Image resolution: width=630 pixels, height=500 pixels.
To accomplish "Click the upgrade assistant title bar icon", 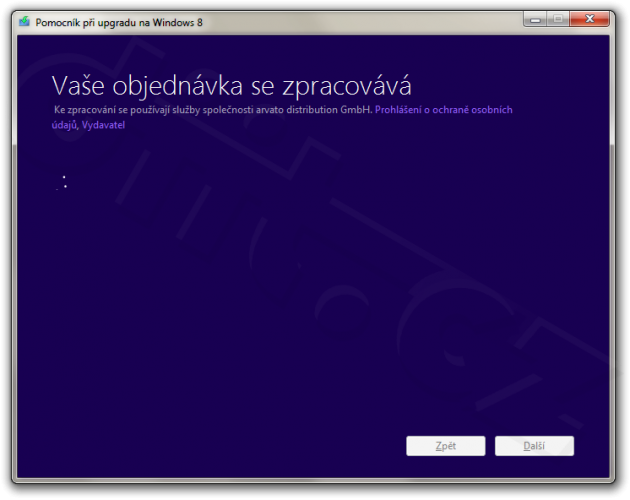I will (x=25, y=21).
